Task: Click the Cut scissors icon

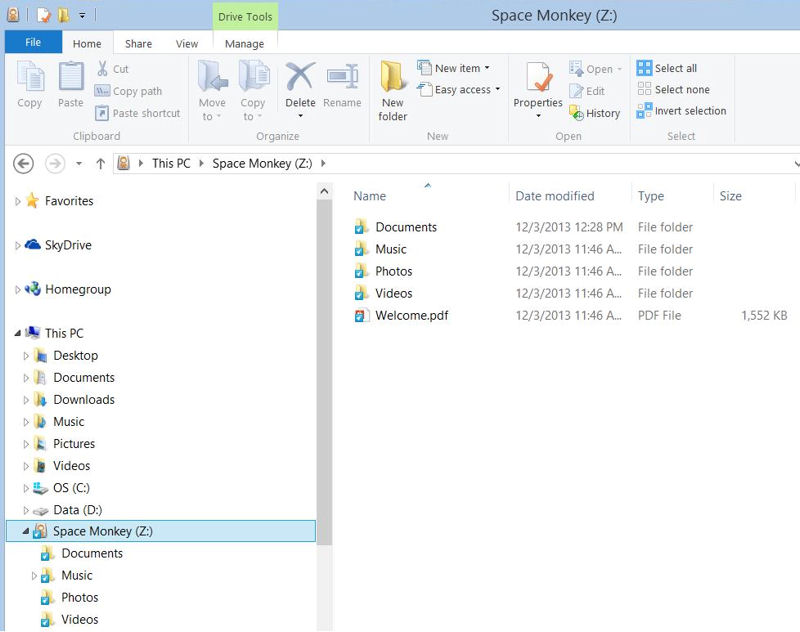Action: point(103,68)
